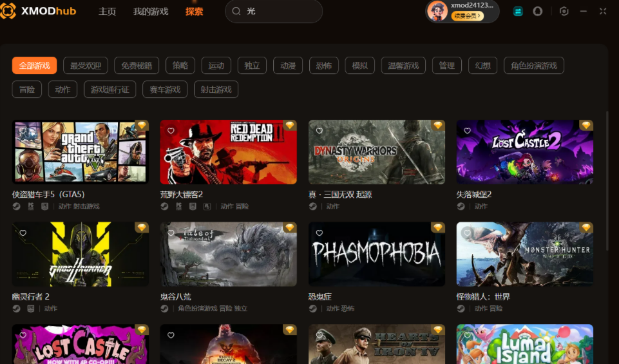Click the XMODhub logo icon
Viewport: 619px width, 364px height.
point(8,11)
